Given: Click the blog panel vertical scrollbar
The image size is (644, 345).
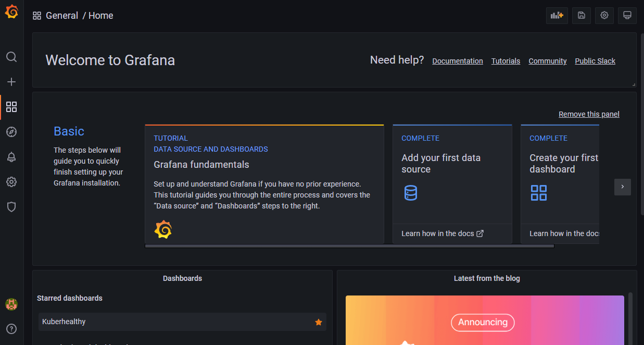Looking at the screenshot, I should tap(630, 318).
